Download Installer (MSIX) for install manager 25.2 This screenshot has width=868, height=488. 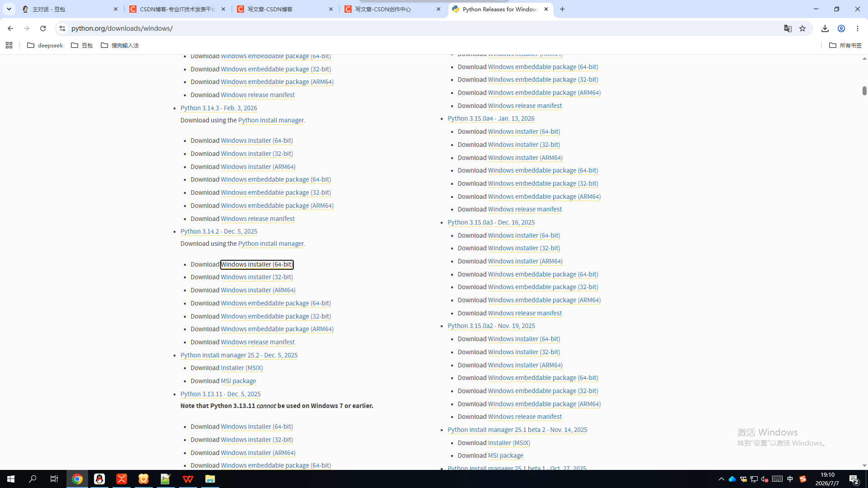click(x=242, y=368)
